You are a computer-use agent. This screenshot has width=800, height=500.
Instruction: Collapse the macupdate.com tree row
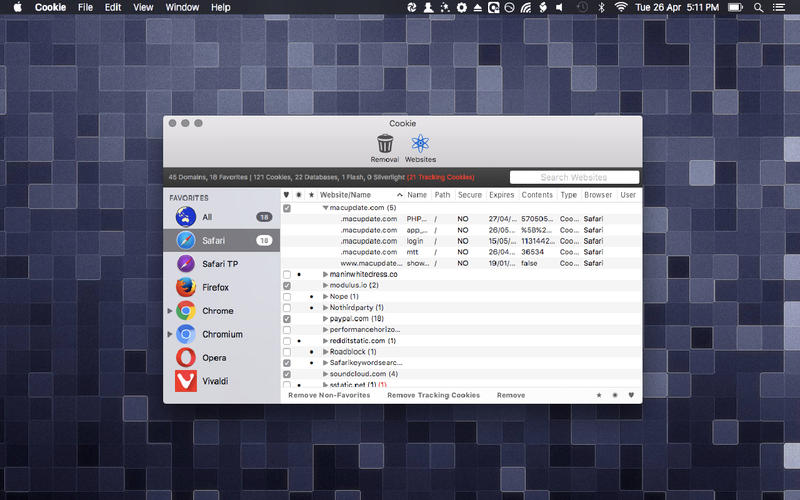point(325,208)
